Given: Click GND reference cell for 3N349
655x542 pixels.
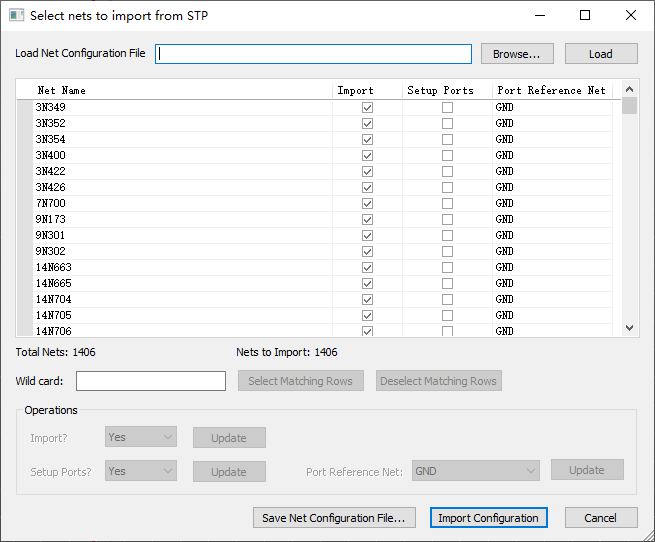Looking at the screenshot, I should (x=552, y=107).
